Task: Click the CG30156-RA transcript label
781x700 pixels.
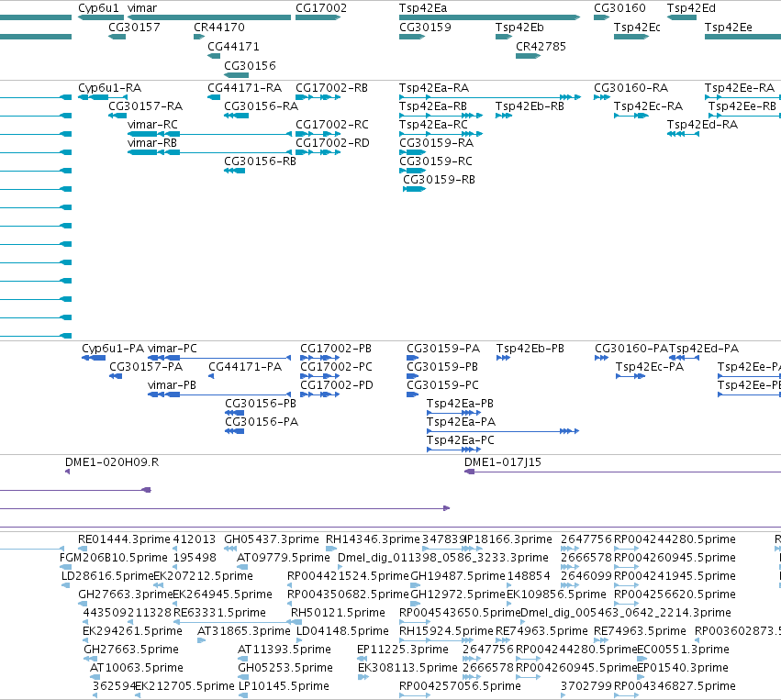Action: (261, 106)
